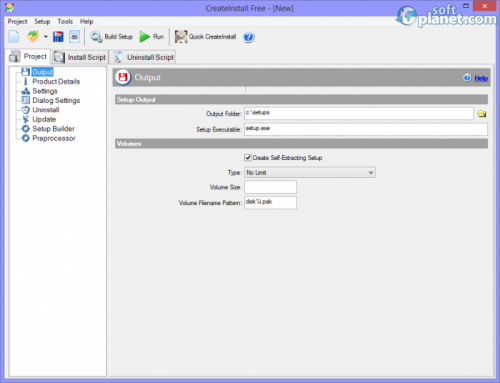Switch to the Install Script tab

80,57
